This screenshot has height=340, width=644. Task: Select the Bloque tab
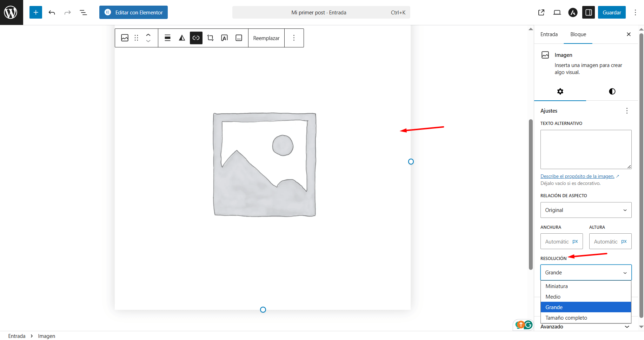(578, 34)
